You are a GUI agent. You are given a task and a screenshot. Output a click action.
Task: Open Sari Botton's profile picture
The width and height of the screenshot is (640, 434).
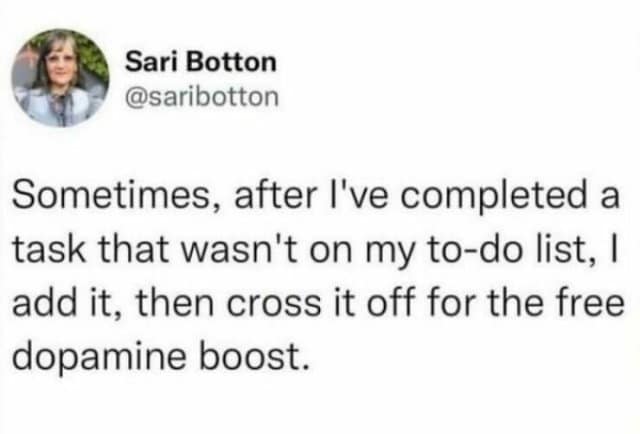point(60,77)
